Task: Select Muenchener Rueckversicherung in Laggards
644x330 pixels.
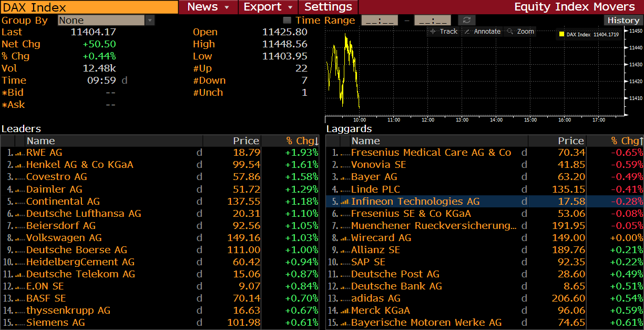Action: click(434, 225)
